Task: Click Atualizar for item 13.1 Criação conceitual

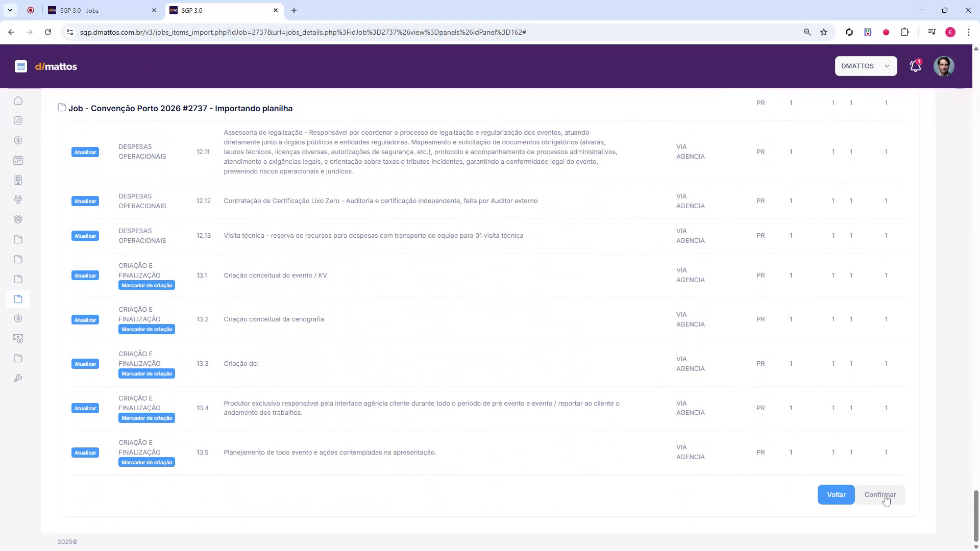Action: (85, 275)
